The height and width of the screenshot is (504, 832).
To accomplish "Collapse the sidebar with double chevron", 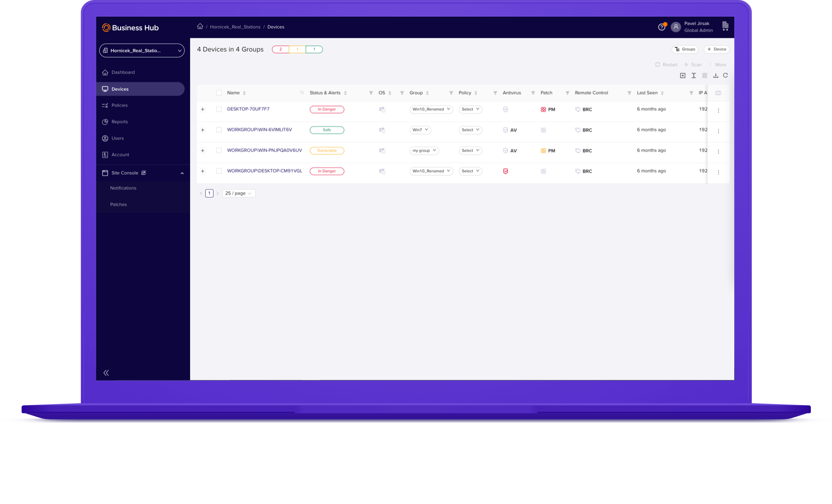I will click(106, 373).
